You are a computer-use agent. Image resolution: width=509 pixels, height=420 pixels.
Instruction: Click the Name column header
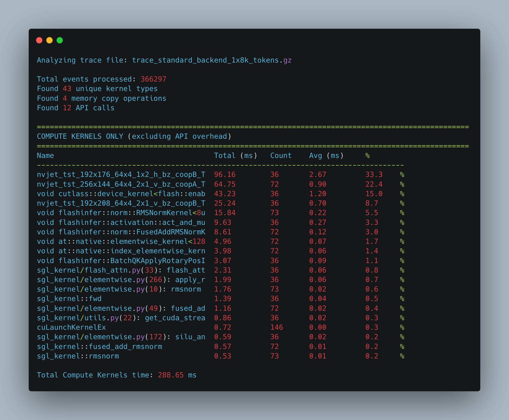pyautogui.click(x=45, y=156)
